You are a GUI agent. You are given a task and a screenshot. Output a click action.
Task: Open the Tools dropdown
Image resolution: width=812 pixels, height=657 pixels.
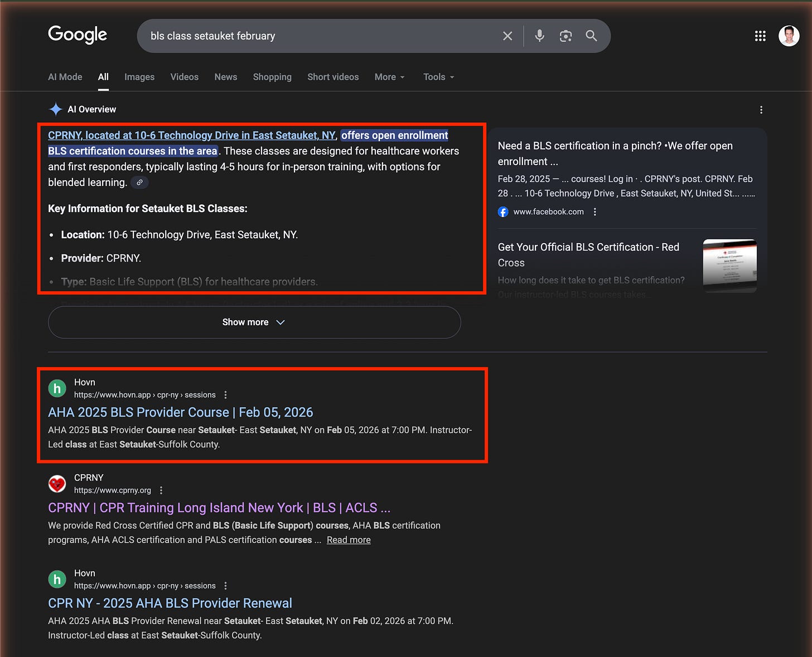[x=438, y=77]
